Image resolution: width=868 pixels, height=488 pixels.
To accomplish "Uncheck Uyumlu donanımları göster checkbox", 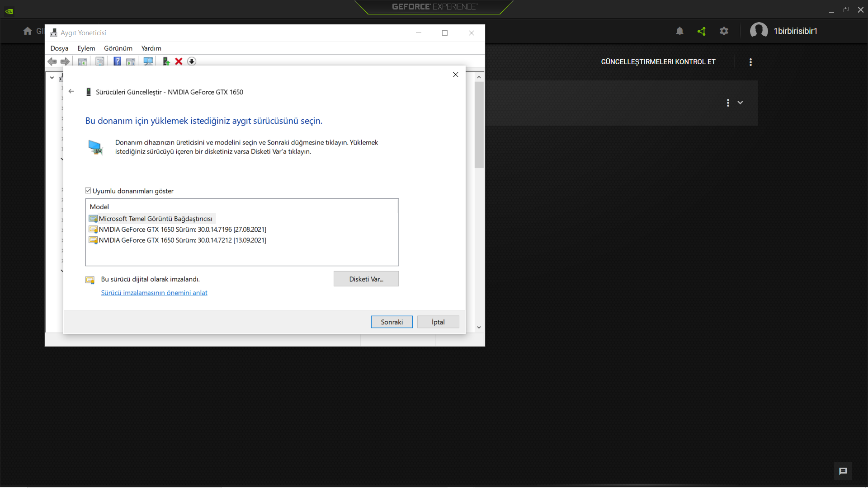I will tap(88, 191).
